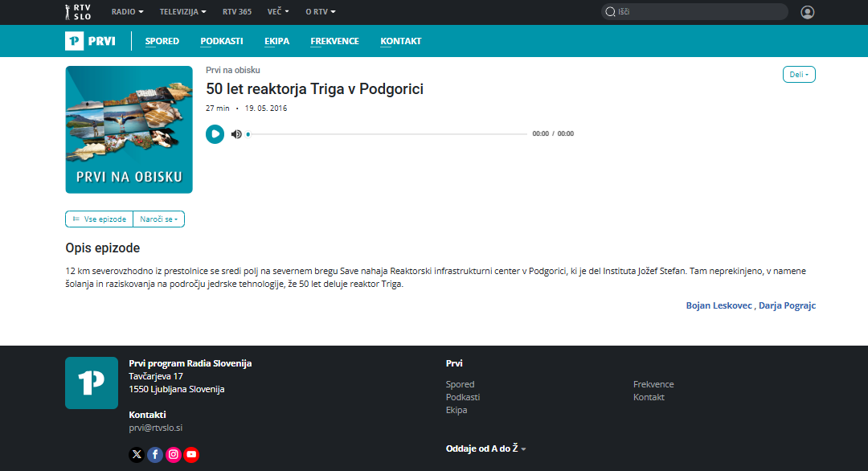Open the Prvi station logo in header
Viewport: 868px width, 471px height.
91,41
